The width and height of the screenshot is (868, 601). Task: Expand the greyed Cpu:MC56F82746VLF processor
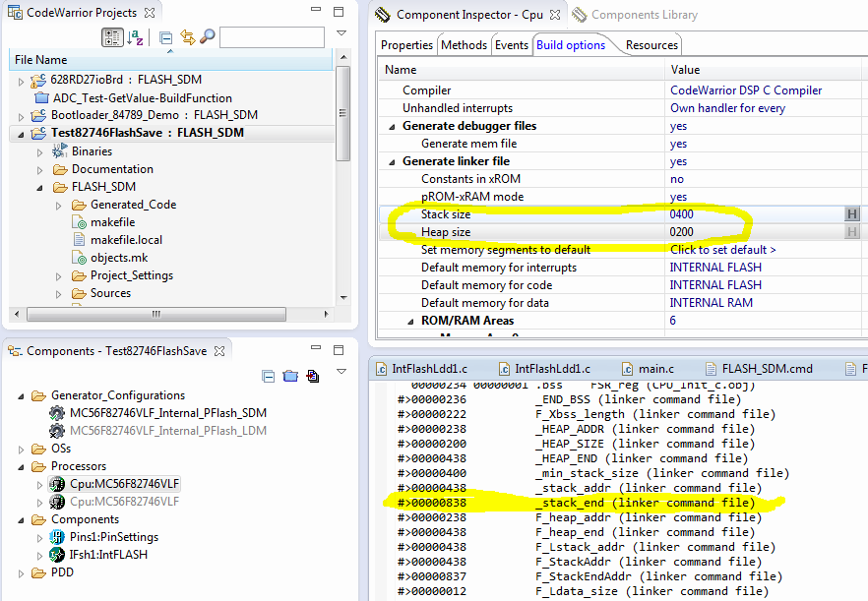coord(39,503)
